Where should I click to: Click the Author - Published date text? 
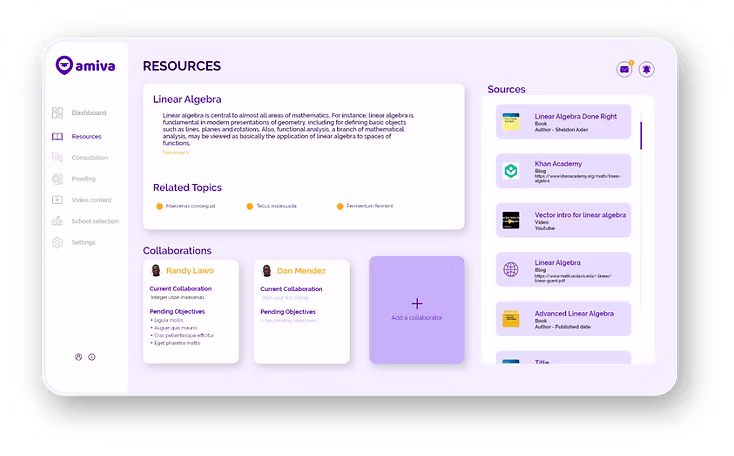point(563,327)
